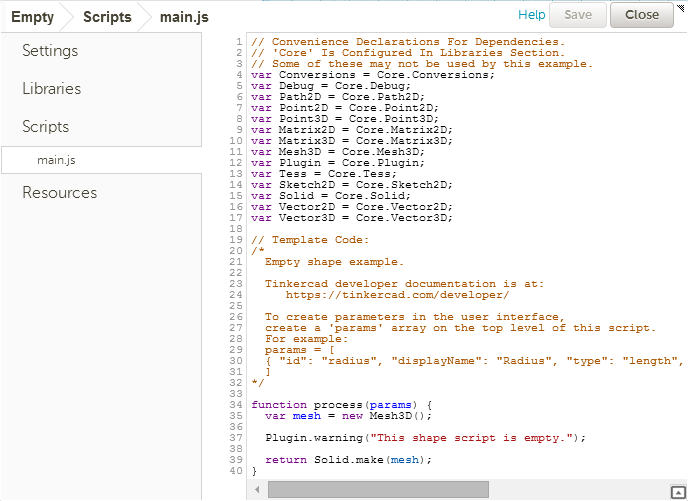Viewport: 688px width, 501px height.
Task: Click line number 1 in gutter
Action: (x=239, y=42)
